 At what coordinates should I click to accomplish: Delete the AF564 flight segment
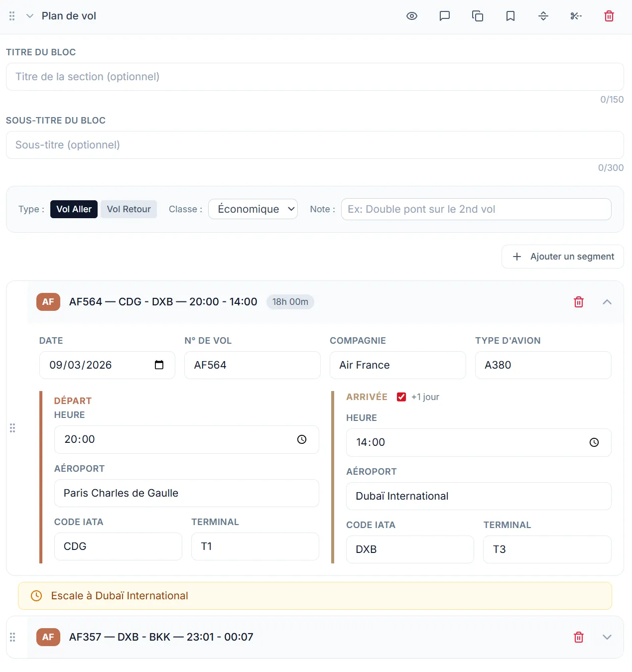(x=579, y=302)
